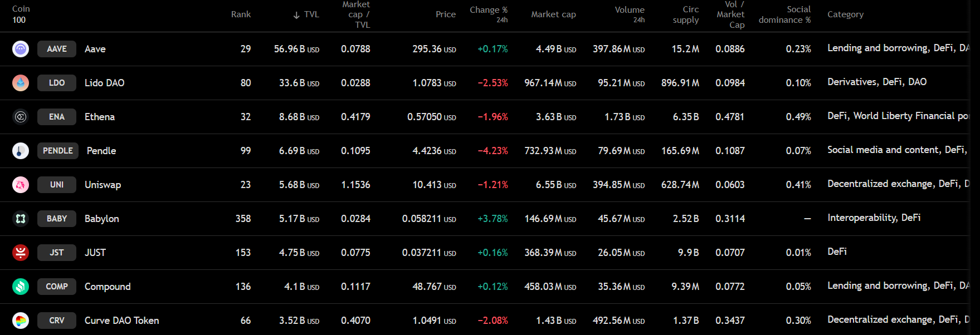
Task: Click the Uniswap unicorn logo icon
Action: point(21,185)
